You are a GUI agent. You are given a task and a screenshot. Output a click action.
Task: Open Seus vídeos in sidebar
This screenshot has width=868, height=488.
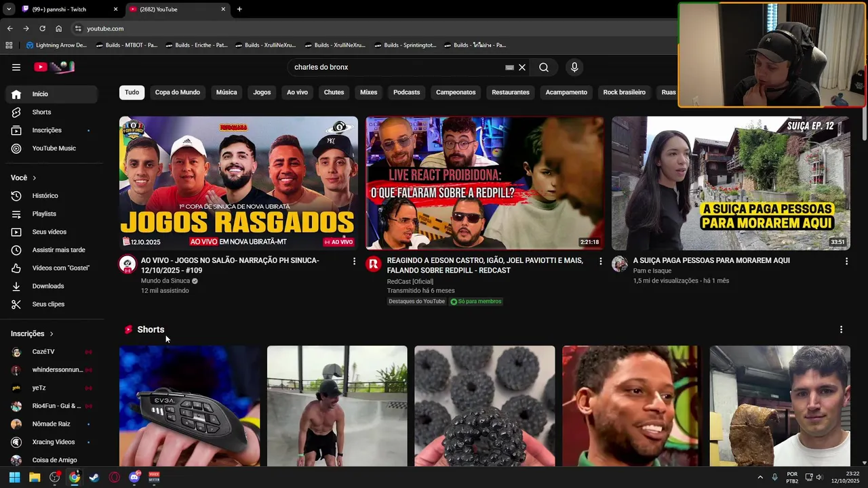click(52, 232)
